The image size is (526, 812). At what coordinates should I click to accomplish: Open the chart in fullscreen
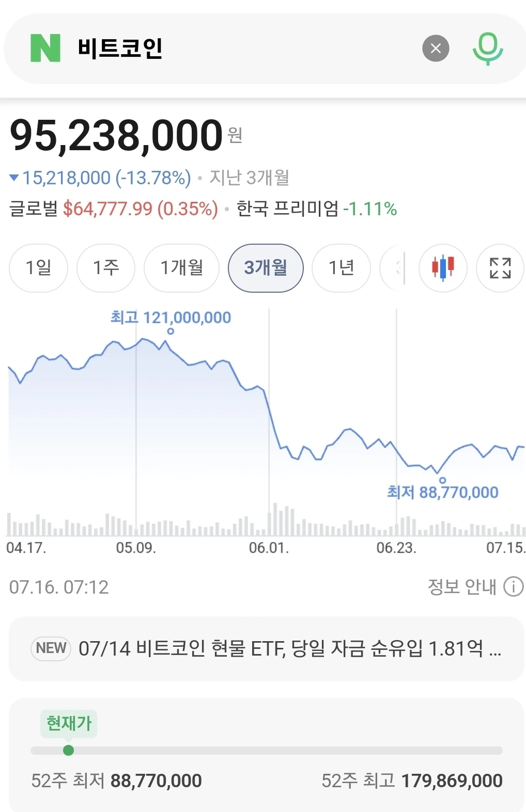tap(500, 267)
